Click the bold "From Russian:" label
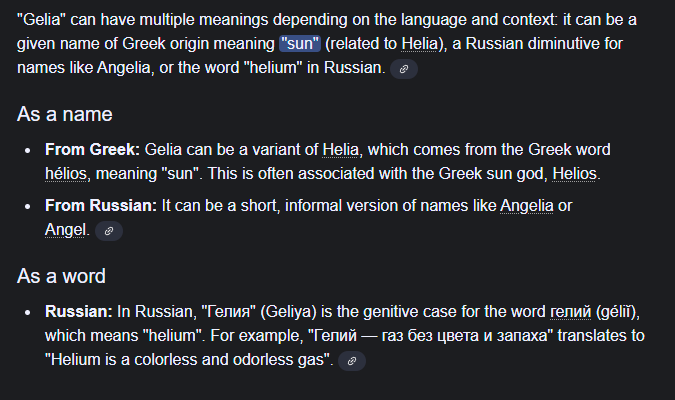 [101, 206]
